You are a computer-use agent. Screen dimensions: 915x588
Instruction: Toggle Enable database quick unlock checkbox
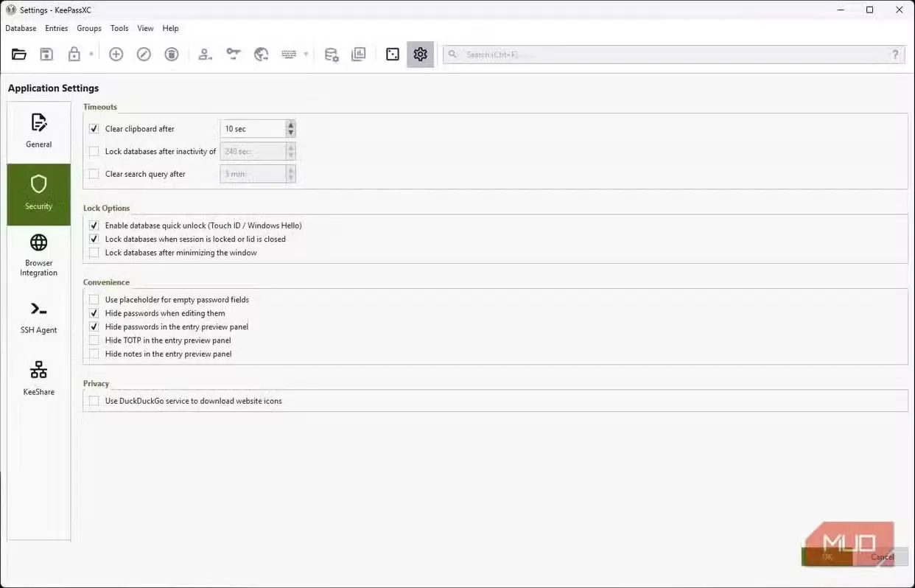(x=94, y=225)
